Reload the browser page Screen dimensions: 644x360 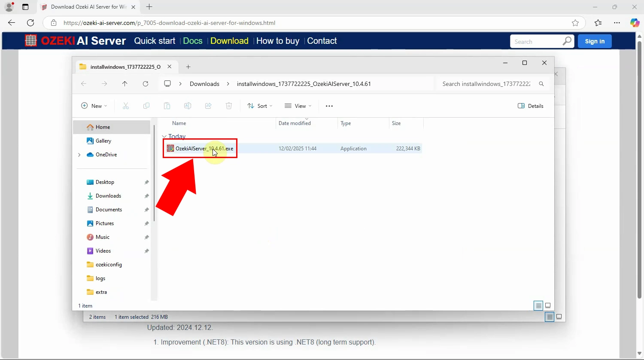pos(30,23)
